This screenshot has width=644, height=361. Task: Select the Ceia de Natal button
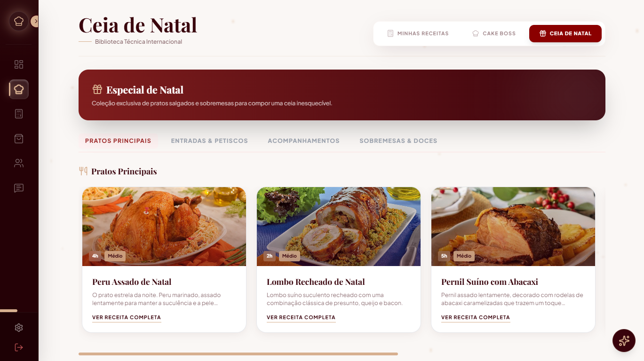click(565, 33)
